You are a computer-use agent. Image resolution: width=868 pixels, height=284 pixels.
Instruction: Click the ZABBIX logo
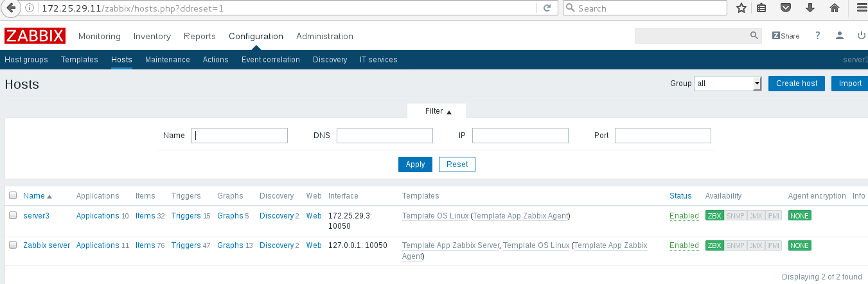35,36
